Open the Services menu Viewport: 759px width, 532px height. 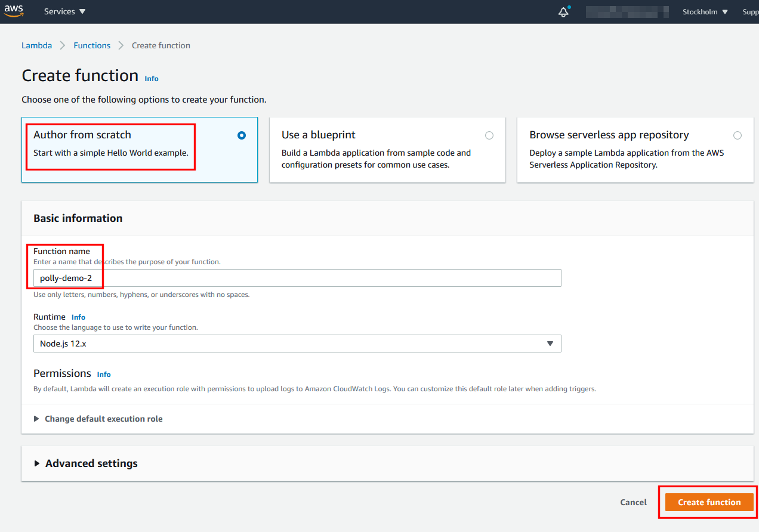point(64,12)
